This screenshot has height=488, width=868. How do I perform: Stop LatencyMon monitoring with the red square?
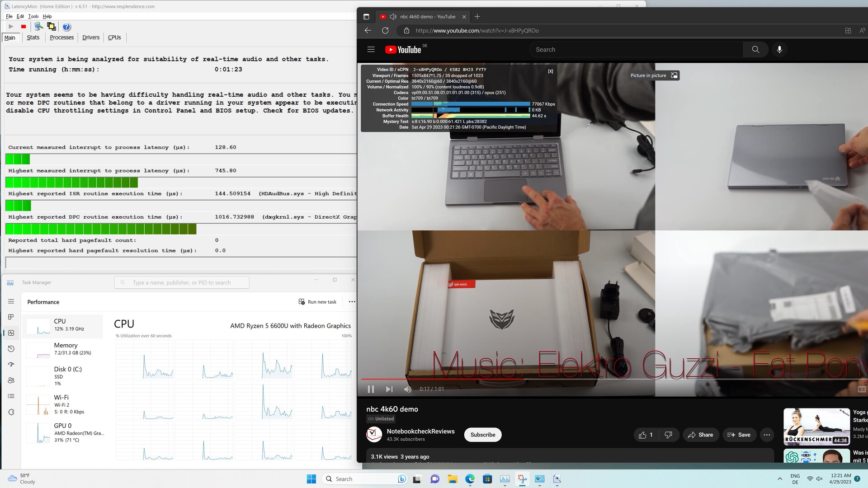click(x=24, y=27)
